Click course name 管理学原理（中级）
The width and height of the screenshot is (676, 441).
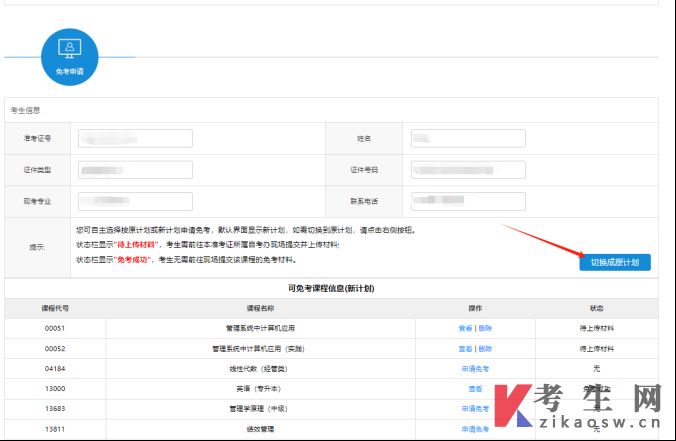pos(259,409)
